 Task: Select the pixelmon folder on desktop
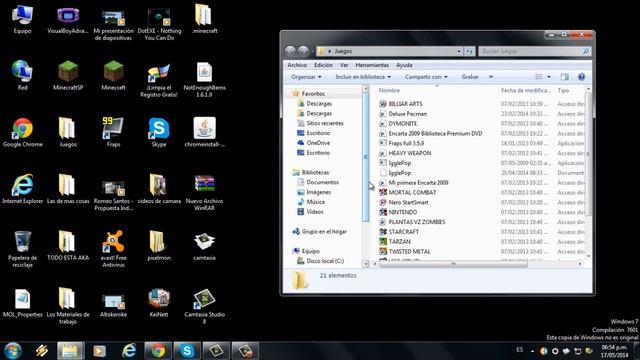pos(159,246)
